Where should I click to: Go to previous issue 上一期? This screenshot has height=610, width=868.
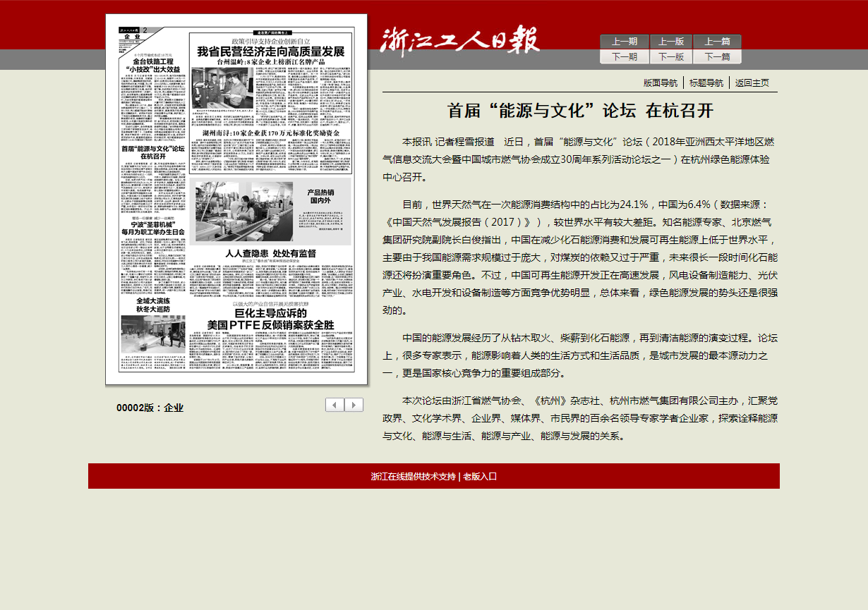click(624, 42)
